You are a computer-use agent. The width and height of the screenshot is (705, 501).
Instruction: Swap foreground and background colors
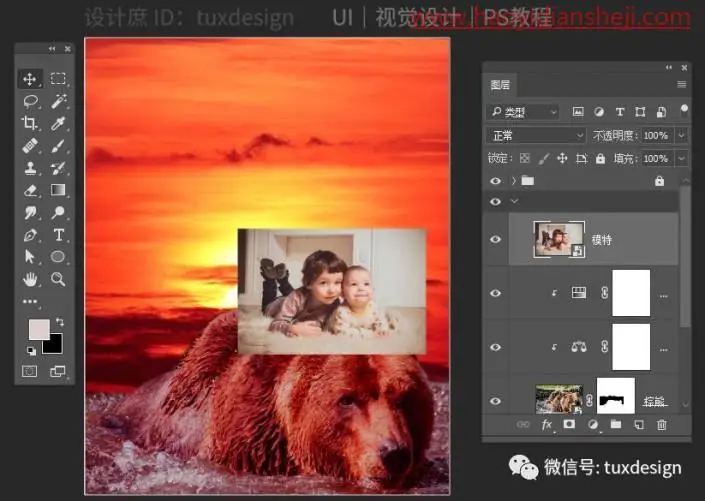click(x=59, y=322)
